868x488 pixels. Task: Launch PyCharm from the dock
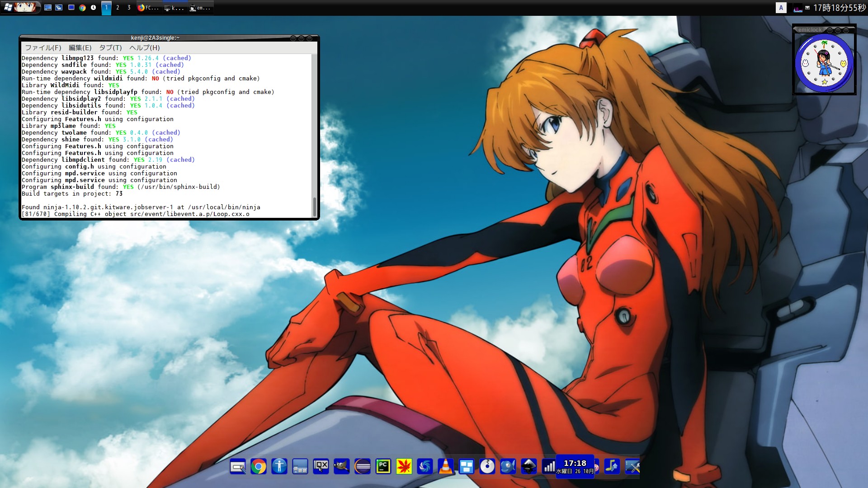click(383, 467)
